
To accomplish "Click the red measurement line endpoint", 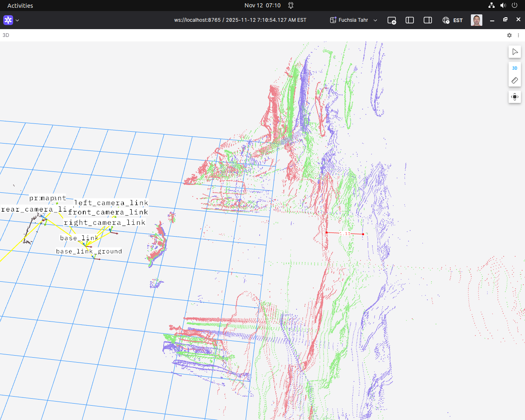I will (363, 234).
